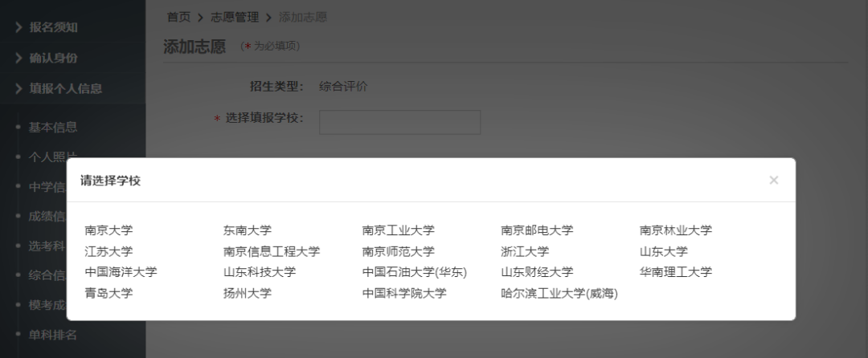Collapse the 填报个人信息 sidebar section
This screenshot has height=358, width=868.
click(65, 88)
